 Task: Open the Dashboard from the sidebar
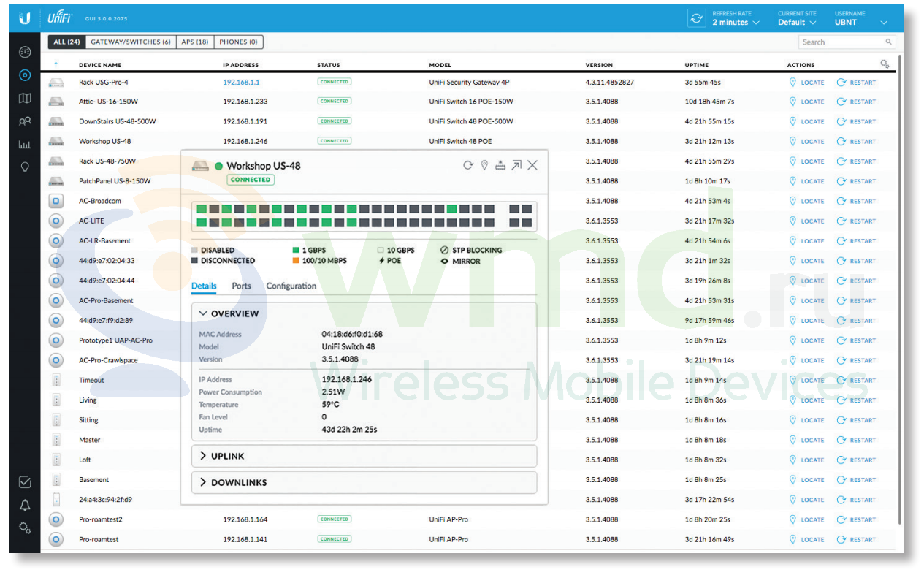(25, 53)
